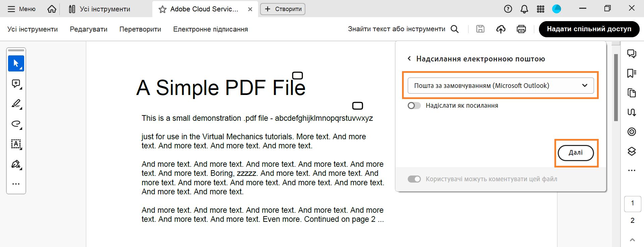
Task: Open the 'Редагувати' menu item
Action: pos(89,29)
